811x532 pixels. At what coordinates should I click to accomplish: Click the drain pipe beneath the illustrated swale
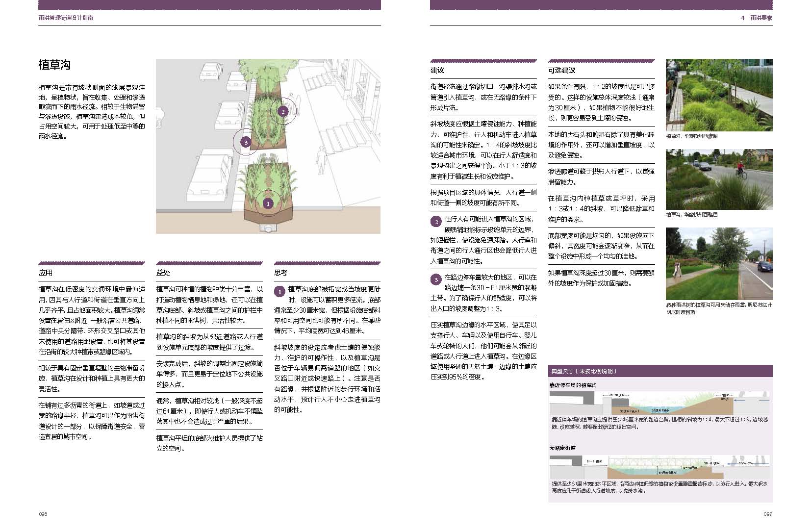click(x=268, y=228)
